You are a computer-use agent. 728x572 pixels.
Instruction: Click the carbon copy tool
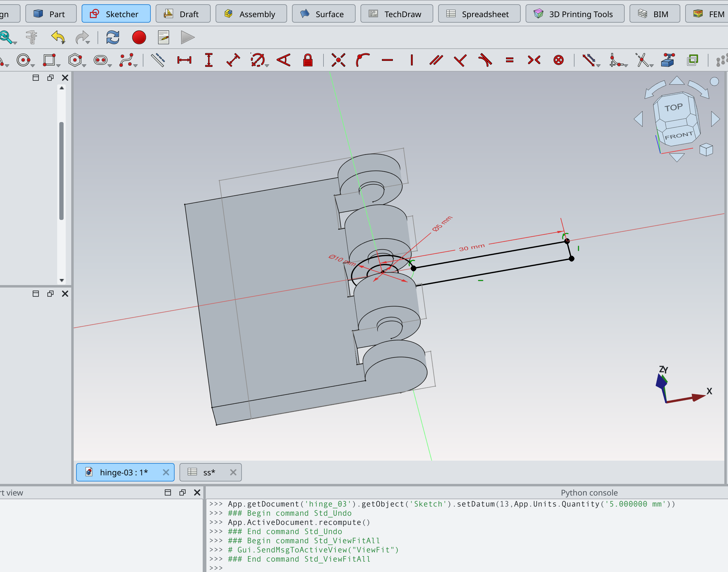(693, 60)
